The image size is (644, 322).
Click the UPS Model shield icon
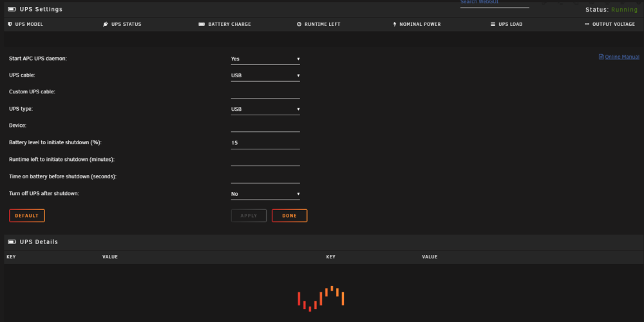[x=10, y=24]
